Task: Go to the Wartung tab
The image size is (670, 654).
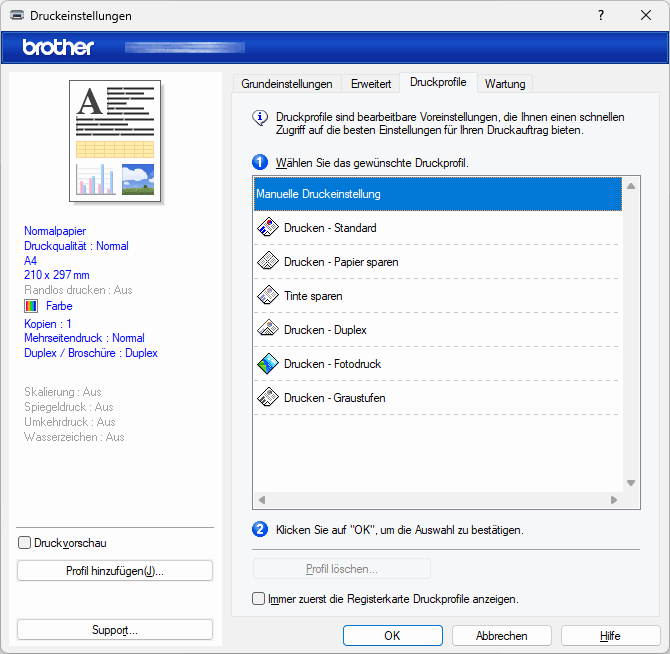Action: [x=505, y=84]
